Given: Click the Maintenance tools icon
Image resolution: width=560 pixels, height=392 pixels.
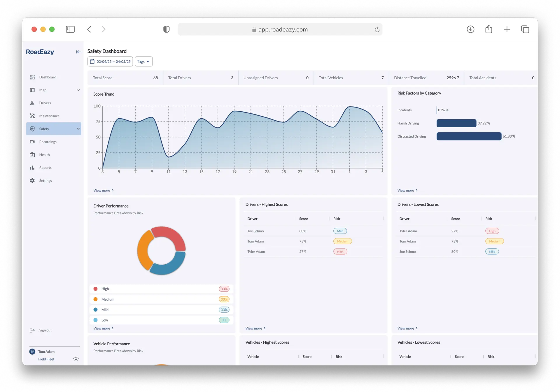Looking at the screenshot, I should pyautogui.click(x=32, y=116).
